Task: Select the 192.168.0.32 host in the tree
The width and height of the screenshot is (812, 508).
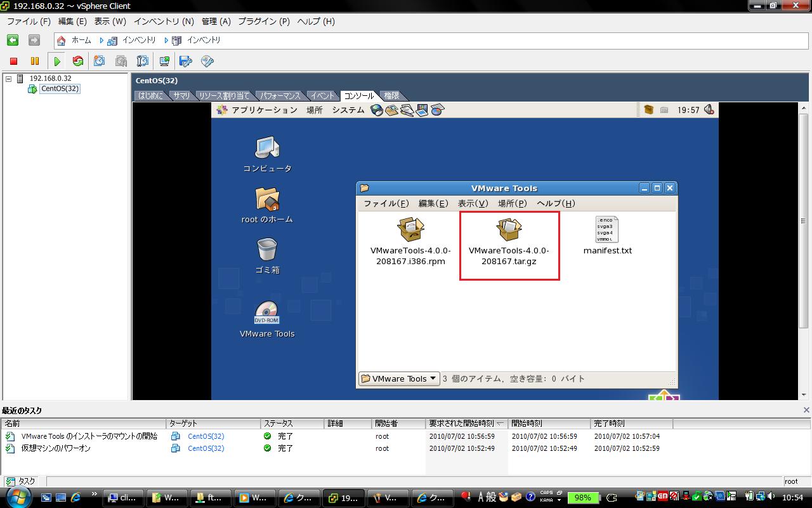Action: pyautogui.click(x=50, y=79)
